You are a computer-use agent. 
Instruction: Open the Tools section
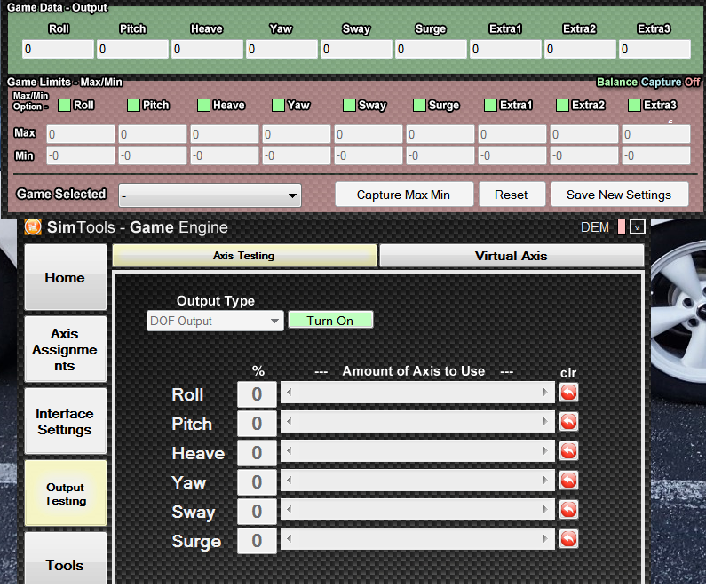[x=66, y=560]
